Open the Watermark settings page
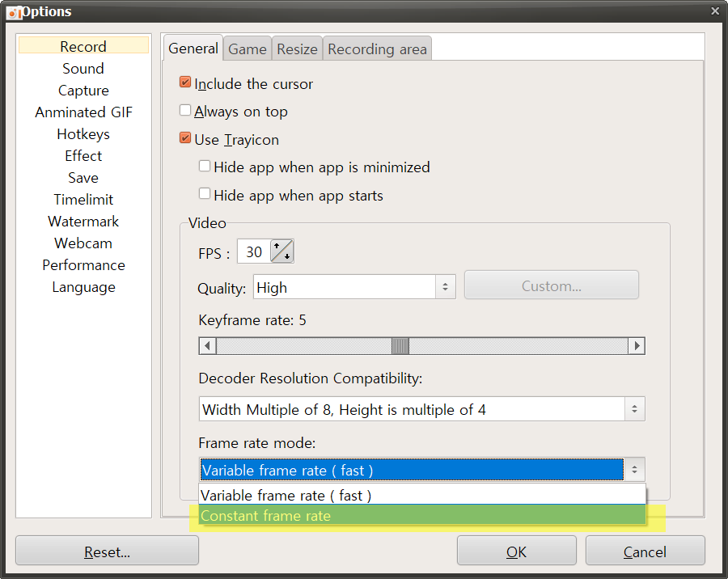The width and height of the screenshot is (728, 579). [x=83, y=221]
